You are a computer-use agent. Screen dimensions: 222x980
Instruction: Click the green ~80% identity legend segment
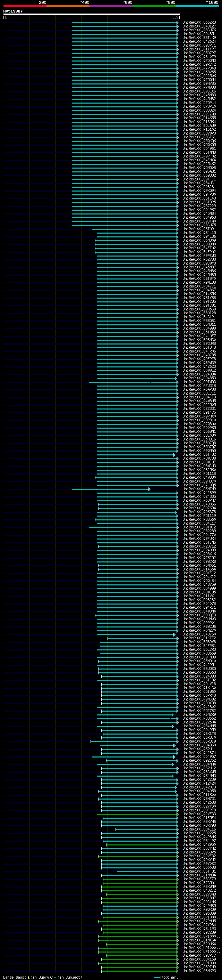(x=154, y=7)
